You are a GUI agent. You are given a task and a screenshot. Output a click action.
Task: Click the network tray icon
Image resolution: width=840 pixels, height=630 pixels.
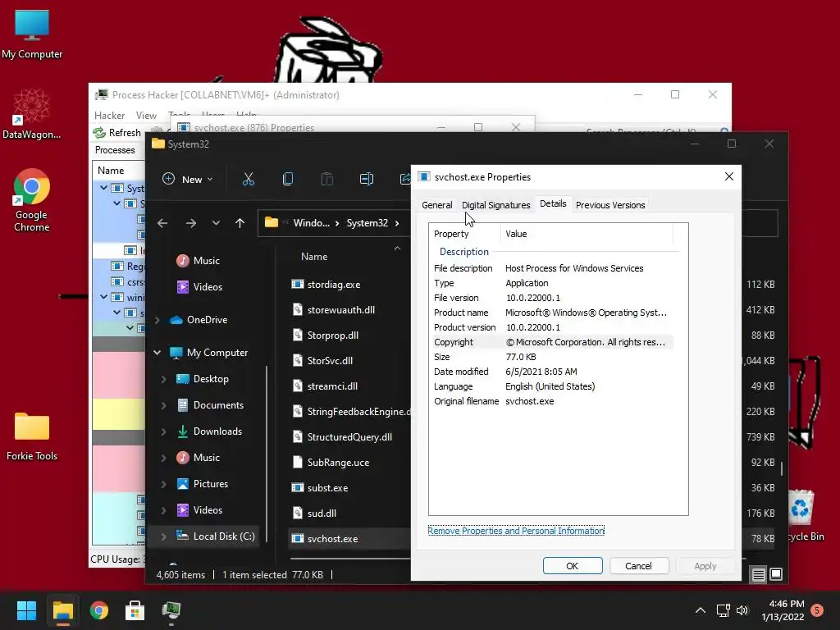(724, 610)
